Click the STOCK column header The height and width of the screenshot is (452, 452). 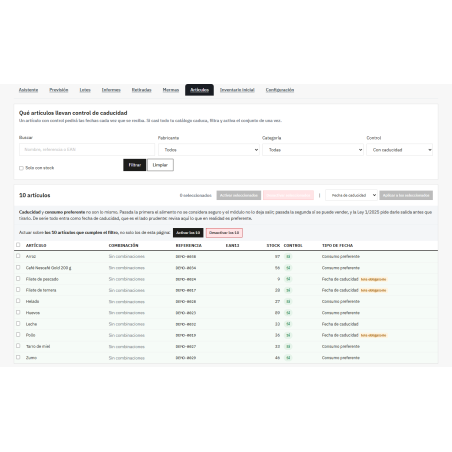pos(273,245)
